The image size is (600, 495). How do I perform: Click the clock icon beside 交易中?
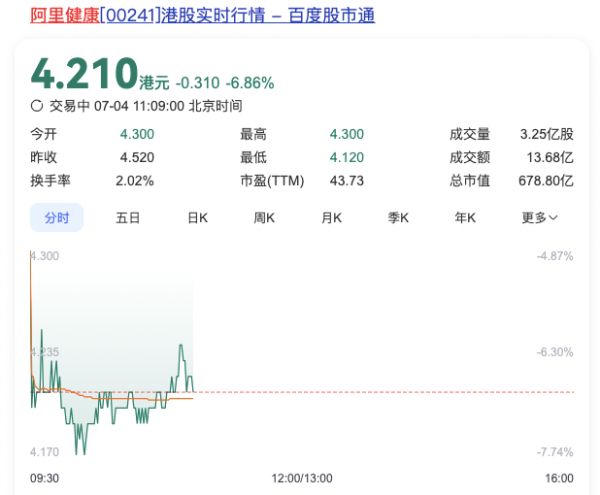pyautogui.click(x=37, y=105)
